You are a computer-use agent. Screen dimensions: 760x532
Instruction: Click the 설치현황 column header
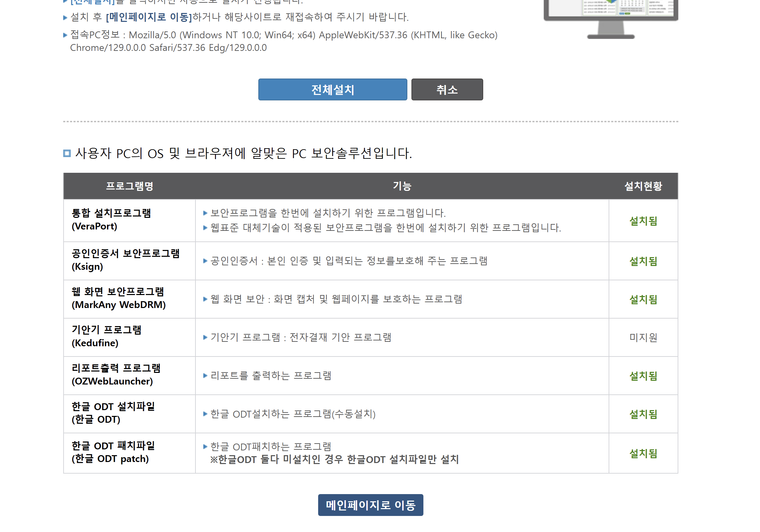tap(643, 186)
